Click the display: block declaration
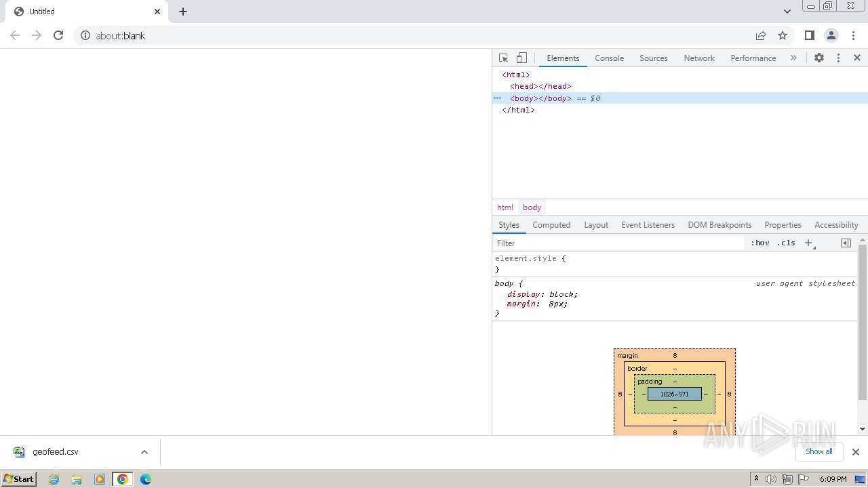 [x=542, y=294]
